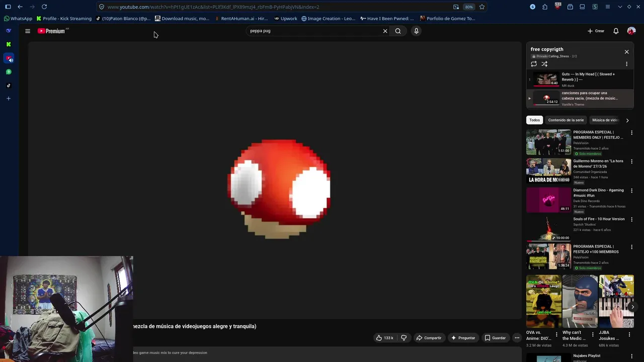Viewport: 644px width, 362px height.
Task: Open a new tab with plus icon
Action: coord(9,99)
